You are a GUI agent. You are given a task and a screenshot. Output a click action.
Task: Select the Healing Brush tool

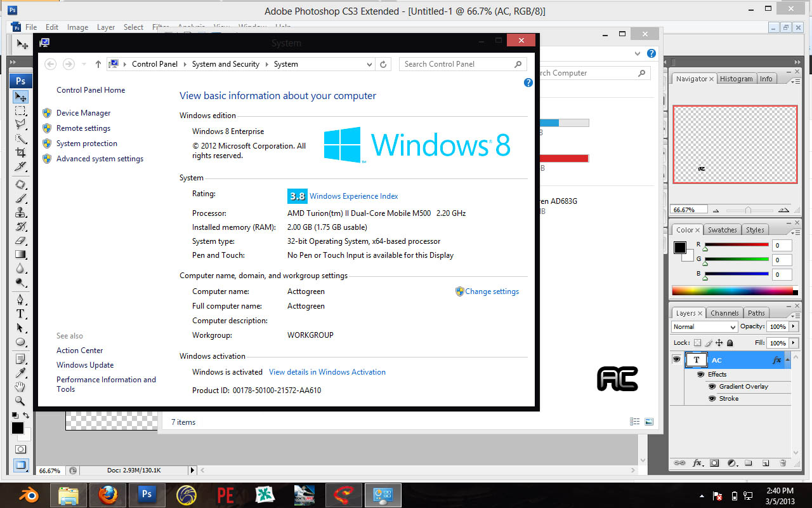(20, 185)
